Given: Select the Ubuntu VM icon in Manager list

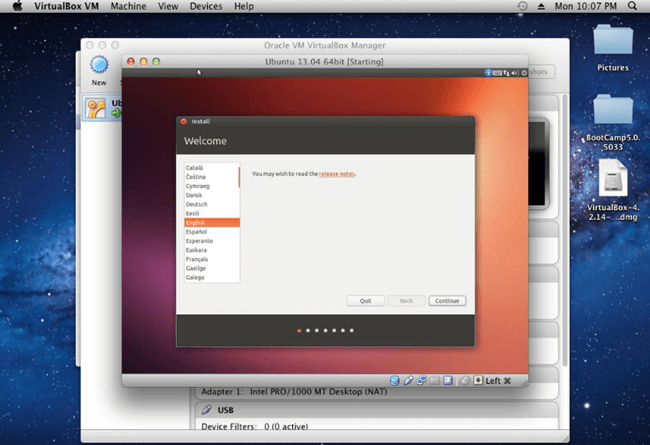Looking at the screenshot, I should pos(96,108).
